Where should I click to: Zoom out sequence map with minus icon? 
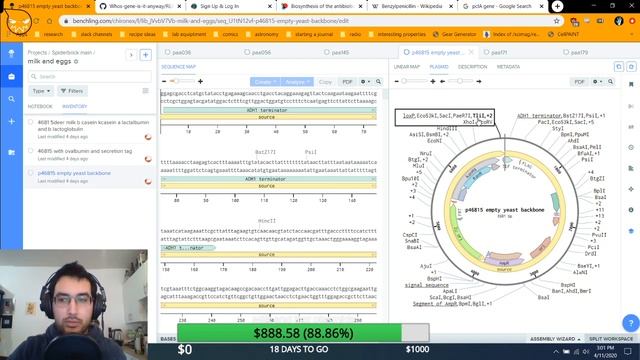(x=164, y=82)
